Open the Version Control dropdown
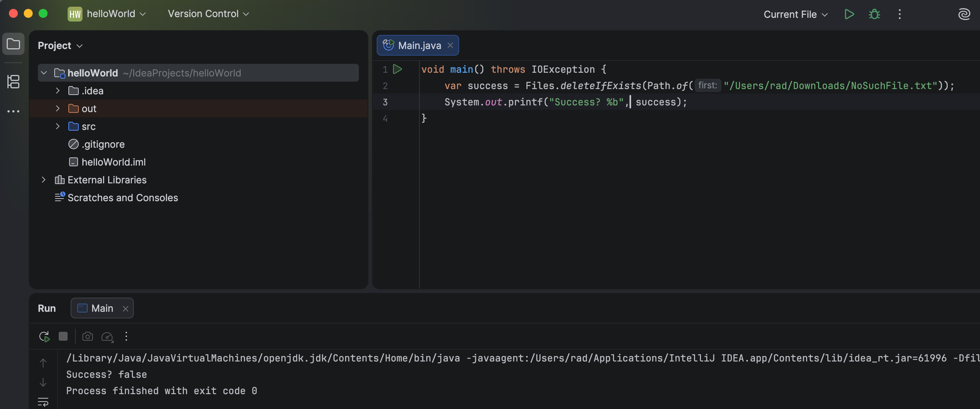Image resolution: width=980 pixels, height=409 pixels. coord(208,14)
